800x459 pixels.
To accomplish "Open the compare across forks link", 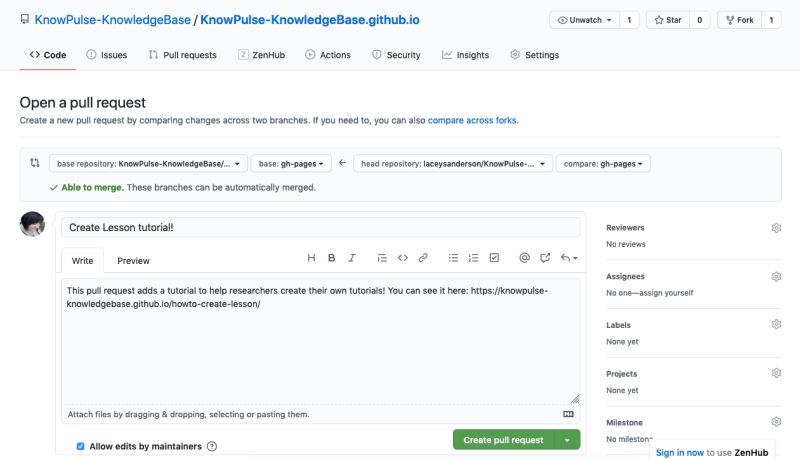I will (x=472, y=120).
